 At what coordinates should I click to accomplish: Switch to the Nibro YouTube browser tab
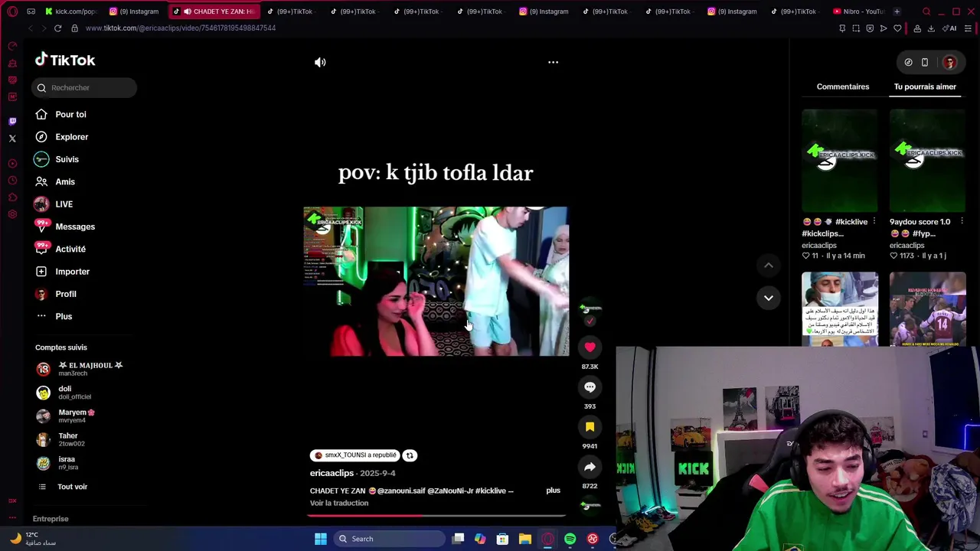859,11
